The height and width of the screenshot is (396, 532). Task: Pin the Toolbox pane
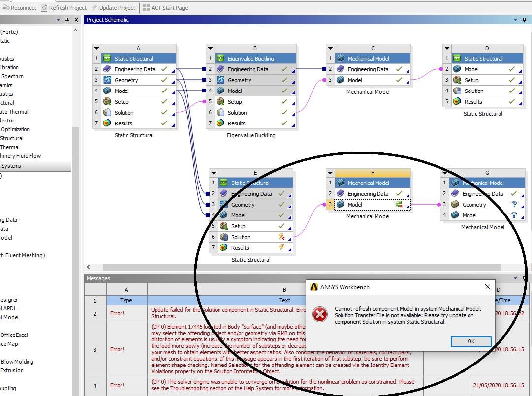pyautogui.click(x=67, y=20)
